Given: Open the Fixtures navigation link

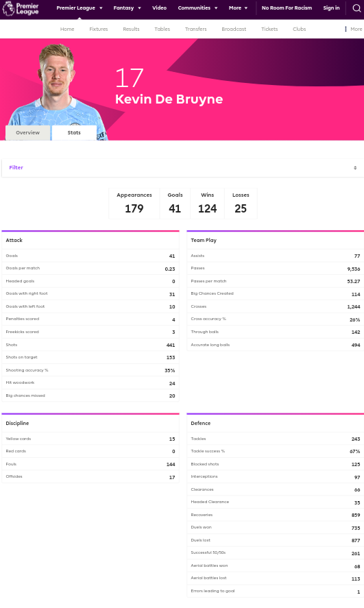Looking at the screenshot, I should click(99, 29).
